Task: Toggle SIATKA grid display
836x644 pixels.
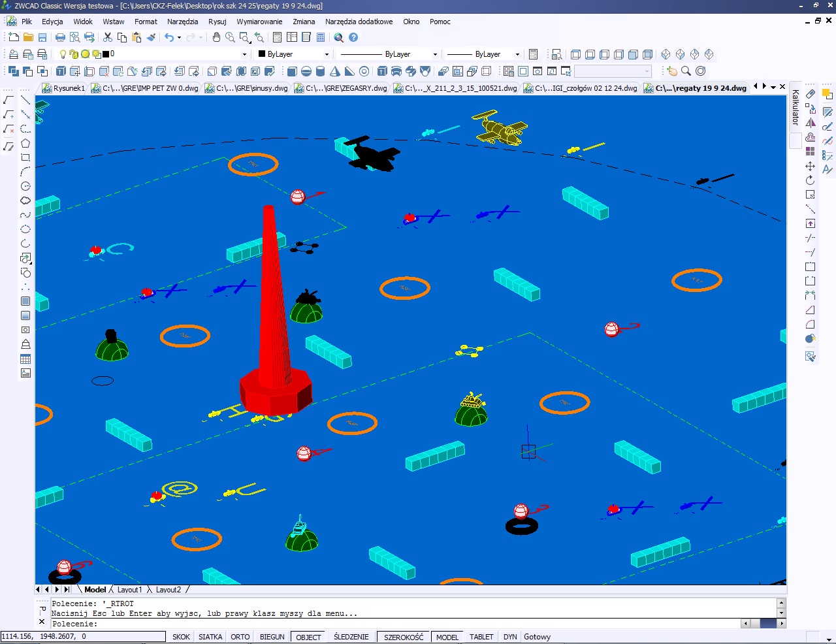Action: tap(210, 637)
